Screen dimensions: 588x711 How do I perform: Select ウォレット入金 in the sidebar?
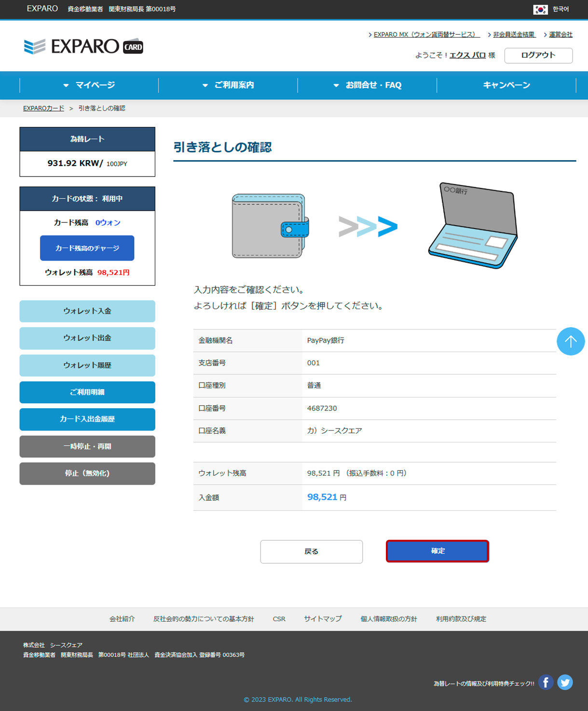[87, 311]
